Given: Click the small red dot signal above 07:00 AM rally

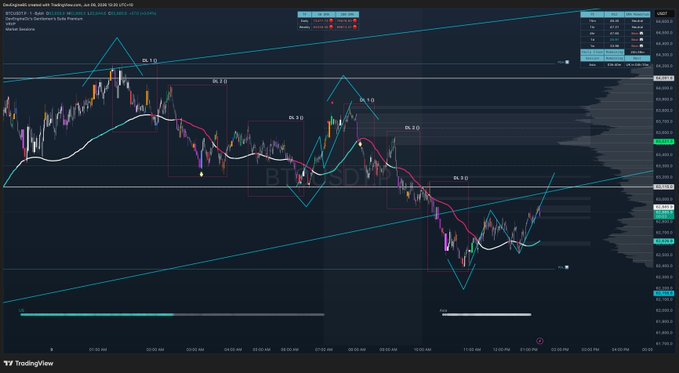Looking at the screenshot, I should point(332,103).
